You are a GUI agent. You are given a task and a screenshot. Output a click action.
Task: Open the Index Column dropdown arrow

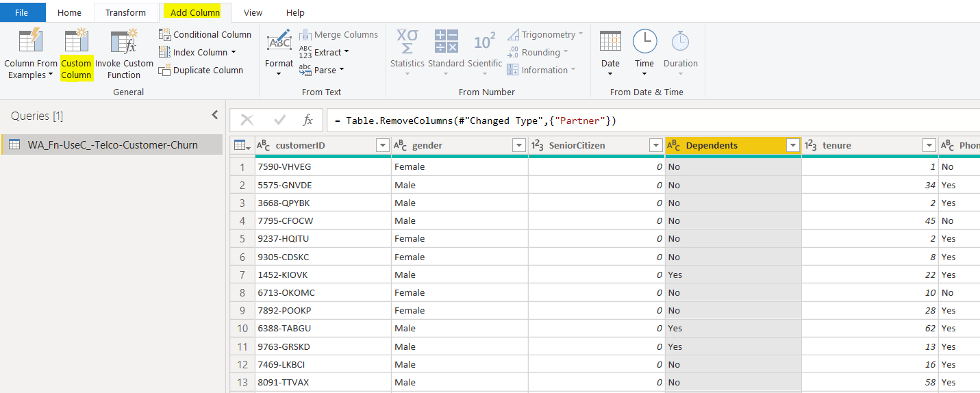click(x=234, y=53)
